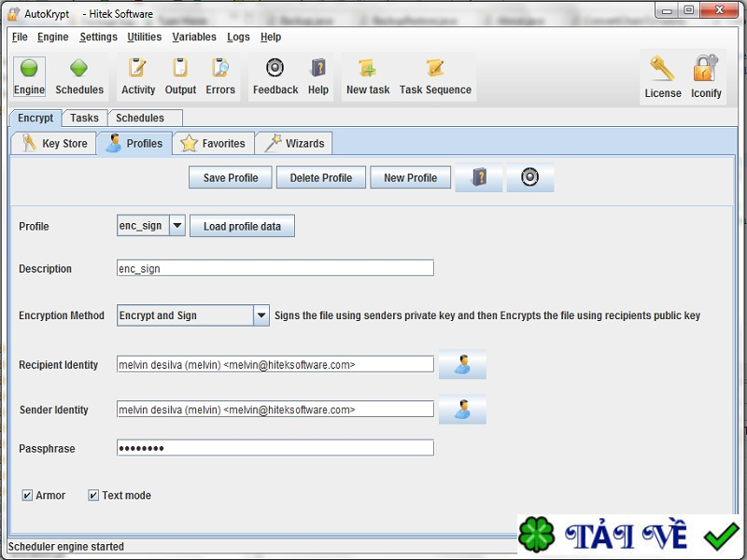Open the Engine menu

(53, 37)
